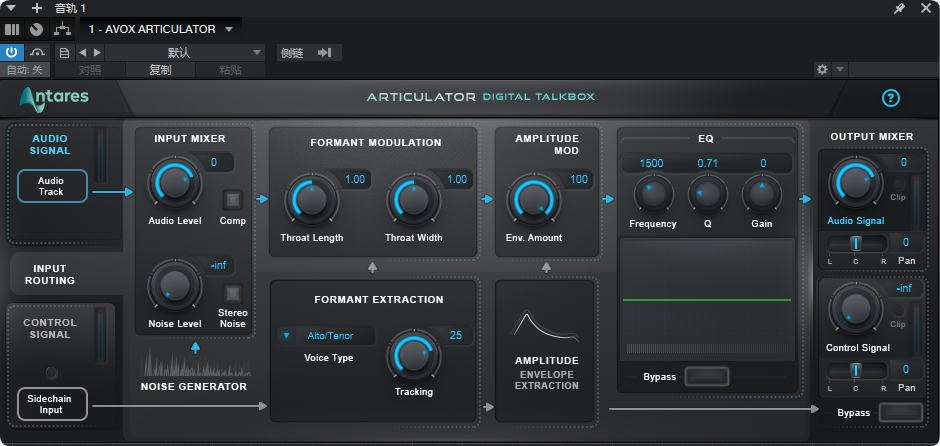940x446 pixels.
Task: Click the Throat Width knob
Action: (x=414, y=200)
